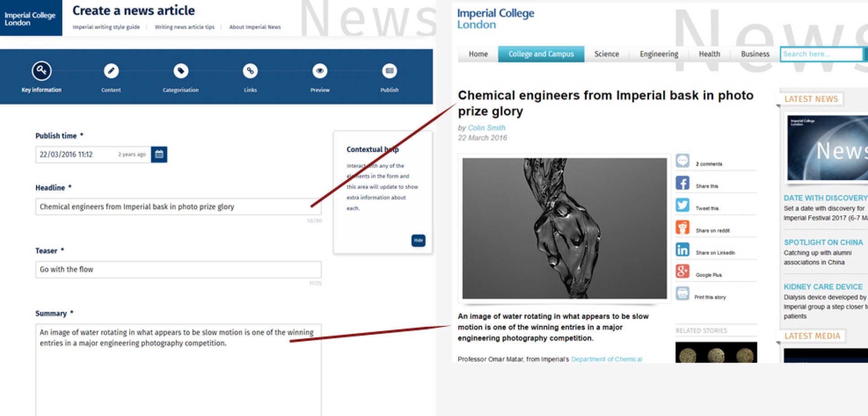
Task: Follow the Colin Smith author link
Action: pyautogui.click(x=487, y=128)
